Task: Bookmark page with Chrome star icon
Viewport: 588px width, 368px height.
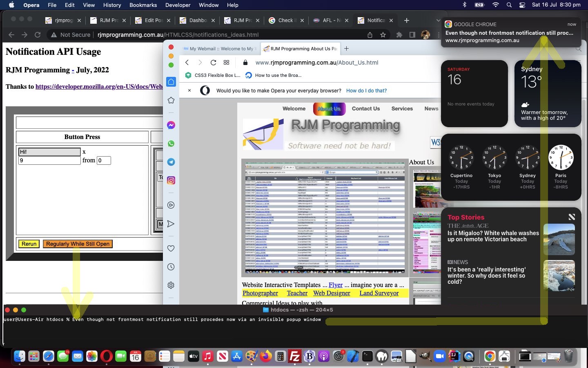Action: pyautogui.click(x=383, y=35)
